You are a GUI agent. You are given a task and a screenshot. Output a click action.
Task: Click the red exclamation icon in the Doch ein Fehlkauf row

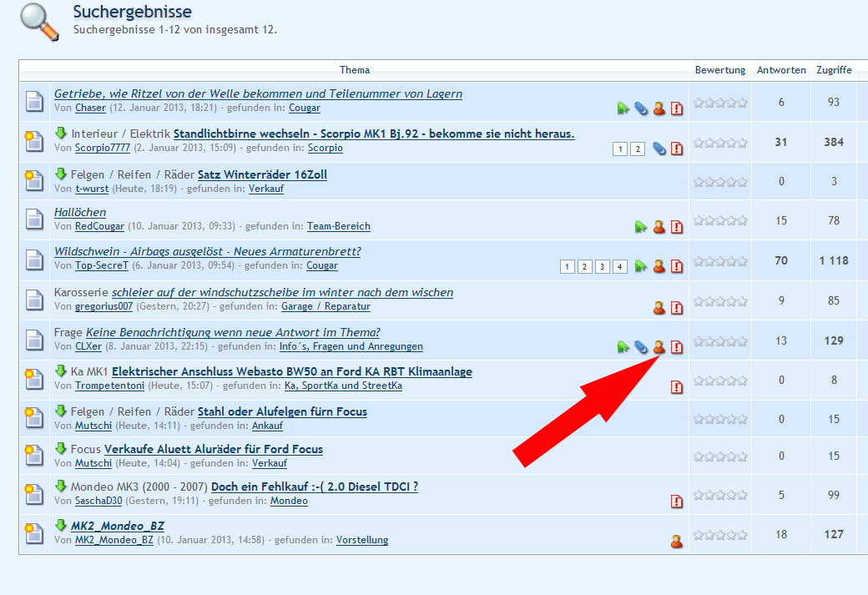(x=677, y=502)
